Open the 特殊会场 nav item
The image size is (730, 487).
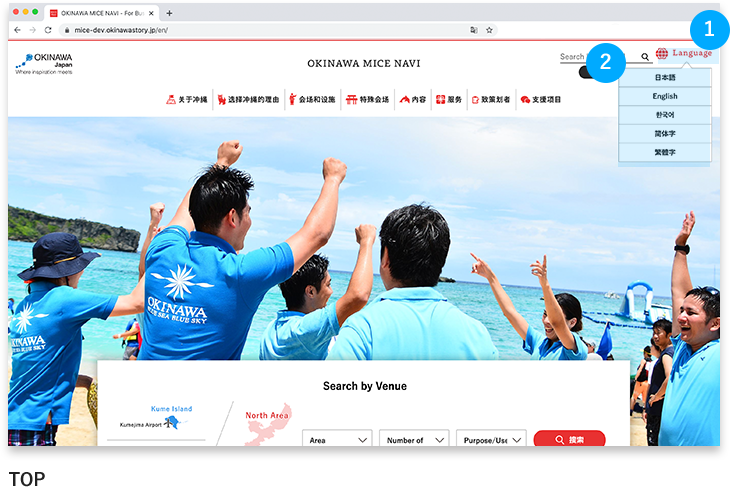click(367, 99)
